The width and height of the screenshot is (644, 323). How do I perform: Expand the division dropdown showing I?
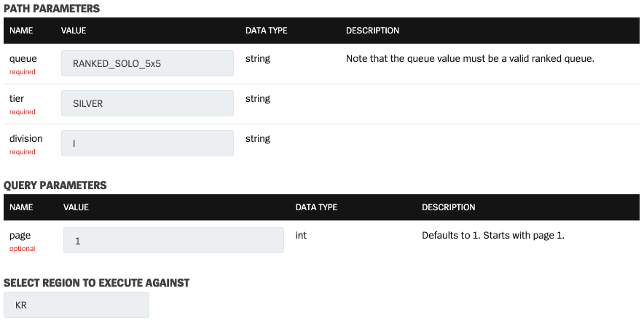[147, 143]
